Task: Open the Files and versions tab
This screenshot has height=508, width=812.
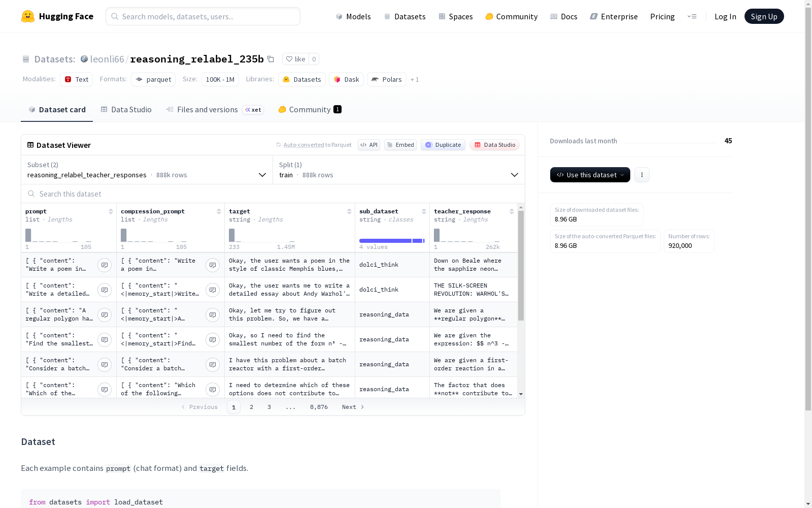Action: tap(215, 110)
